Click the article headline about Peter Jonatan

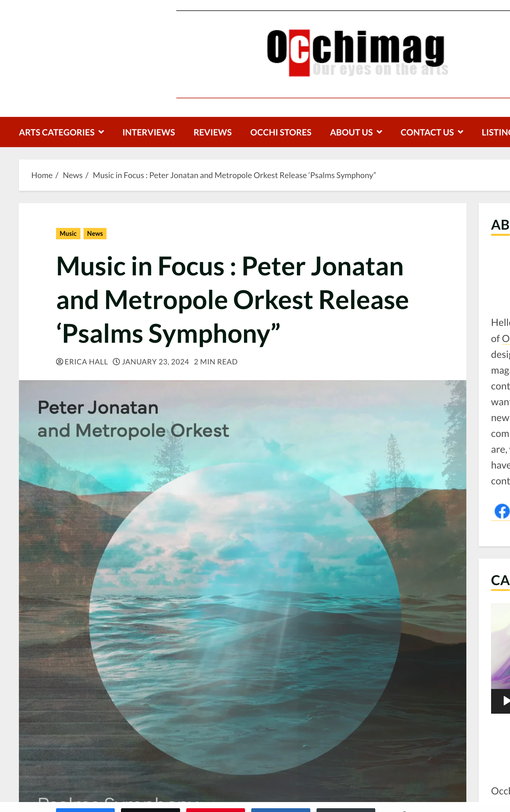click(x=232, y=300)
